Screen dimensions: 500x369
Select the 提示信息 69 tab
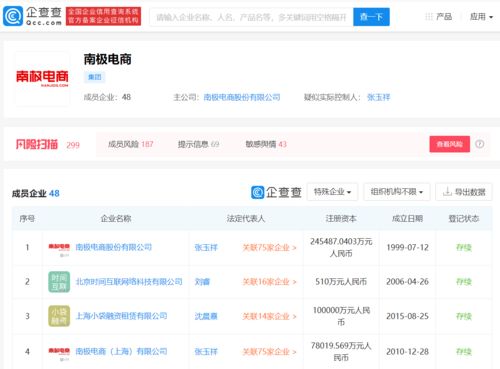[198, 144]
